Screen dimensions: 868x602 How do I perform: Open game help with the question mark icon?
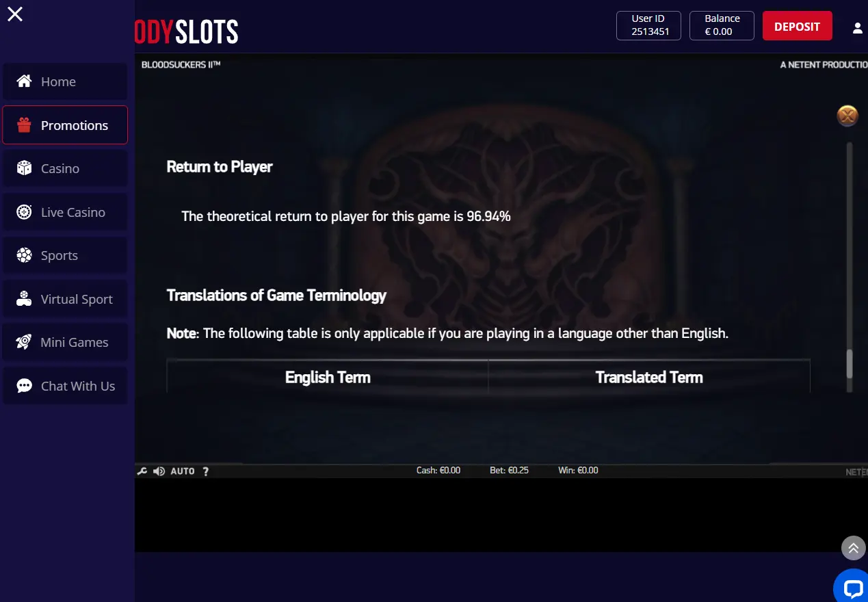click(x=206, y=471)
